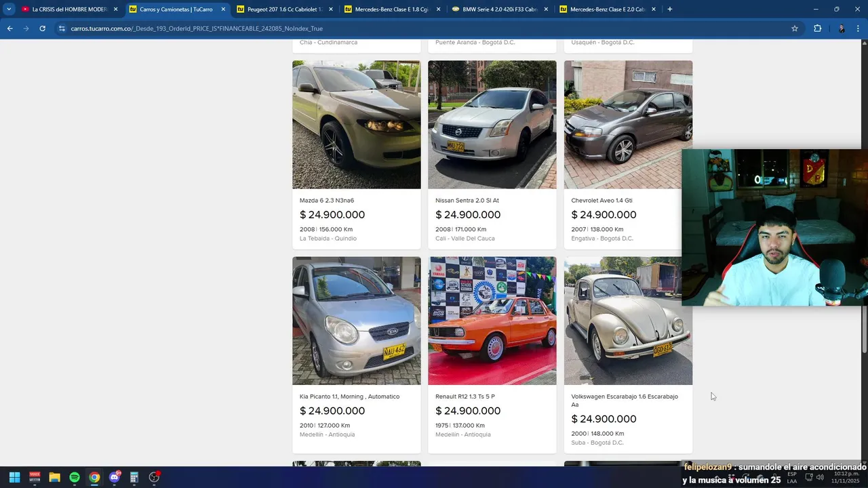Open the Renault R12 1.3 Ts listing
868x488 pixels.
pyautogui.click(x=465, y=396)
